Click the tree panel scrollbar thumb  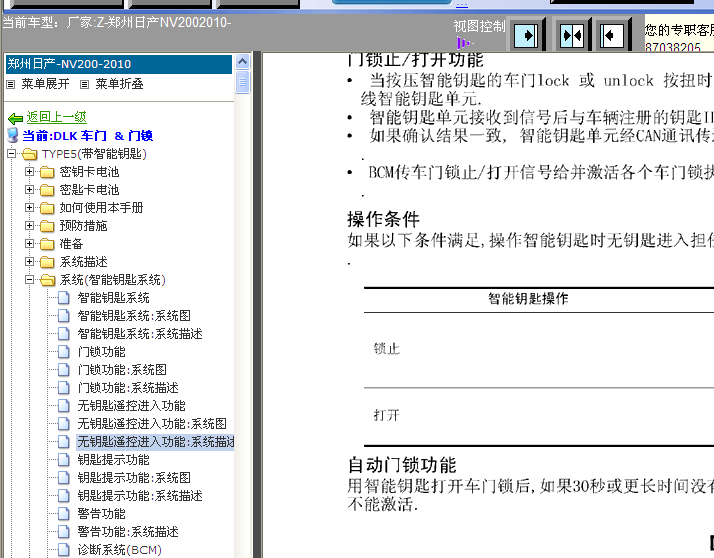tap(243, 82)
